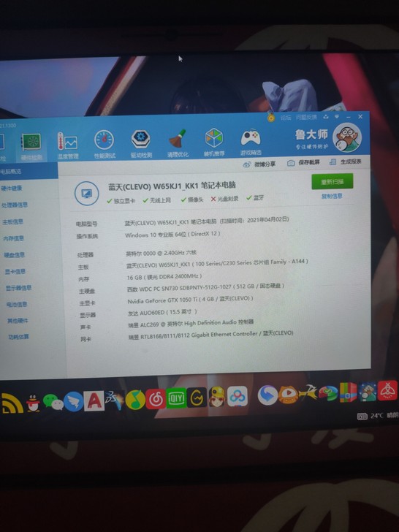Click 16 GB DDR4 2400MHz memory text

click(164, 277)
